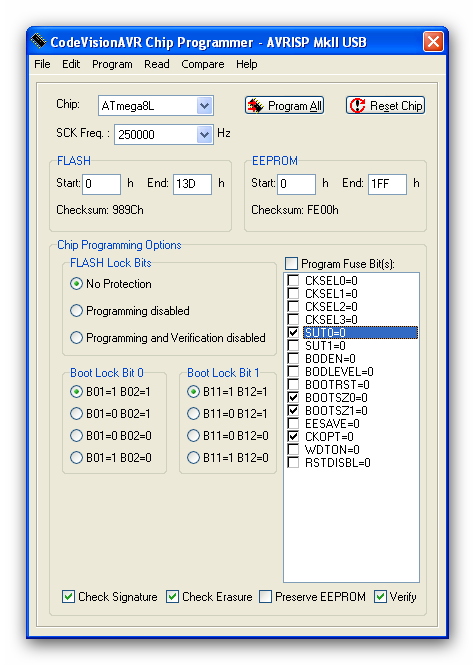This screenshot has width=475, height=665.
Task: Enable Program Fuse Bit(s) checkbox
Action: coord(291,263)
